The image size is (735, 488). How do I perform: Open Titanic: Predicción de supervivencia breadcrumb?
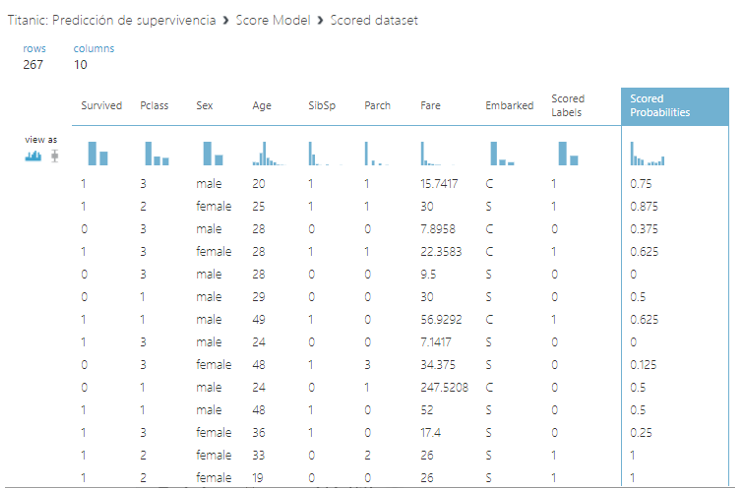click(x=112, y=20)
